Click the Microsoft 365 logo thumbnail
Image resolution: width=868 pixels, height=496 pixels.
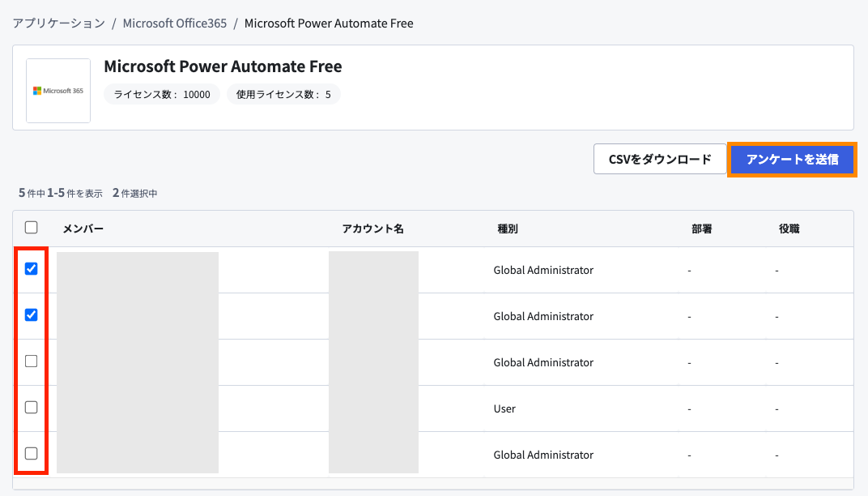pyautogui.click(x=58, y=90)
